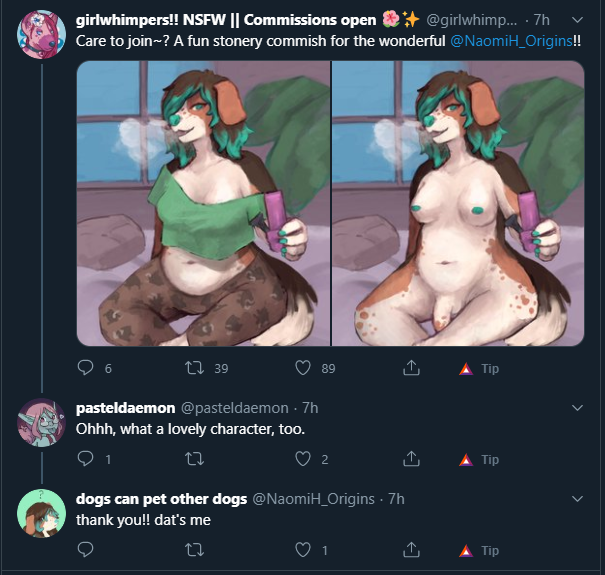This screenshot has width=605, height=575.
Task: Reply to pasteldaemon's comment
Action: [85, 459]
